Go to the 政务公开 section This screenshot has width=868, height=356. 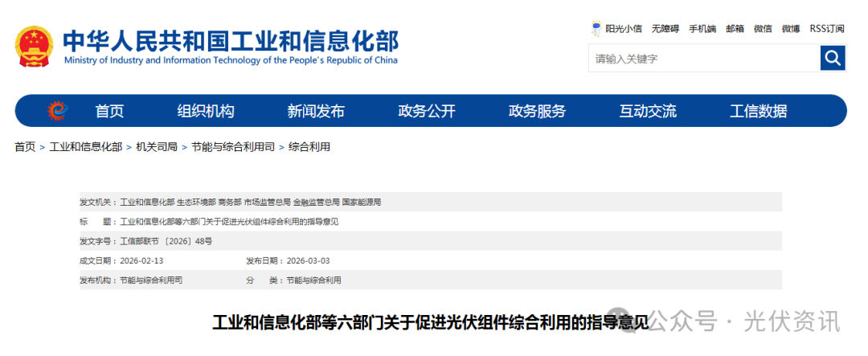pyautogui.click(x=427, y=111)
